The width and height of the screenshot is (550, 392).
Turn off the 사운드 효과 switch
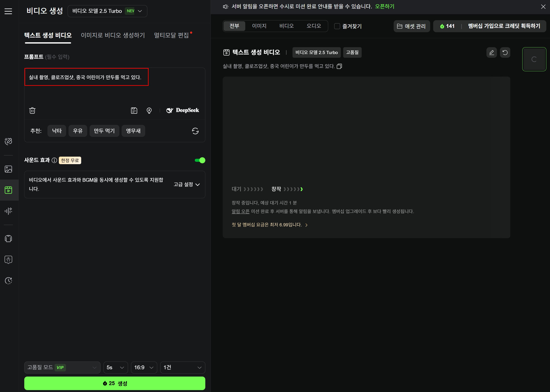(200, 160)
